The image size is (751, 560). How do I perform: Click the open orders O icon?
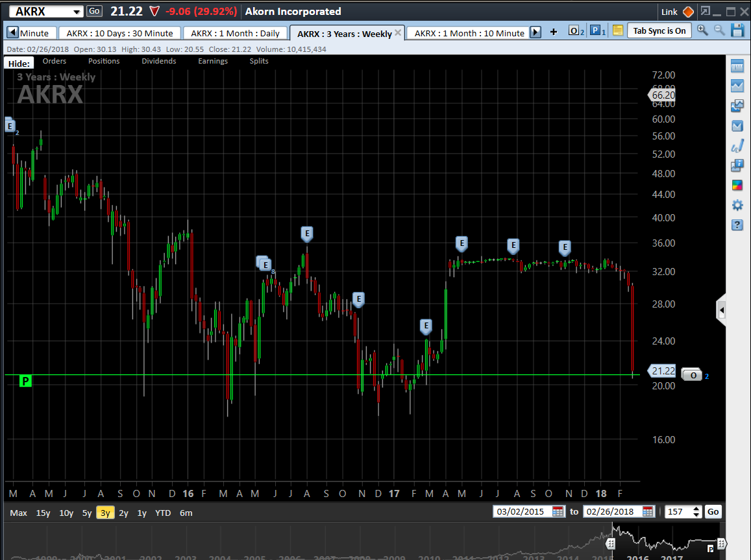576,30
